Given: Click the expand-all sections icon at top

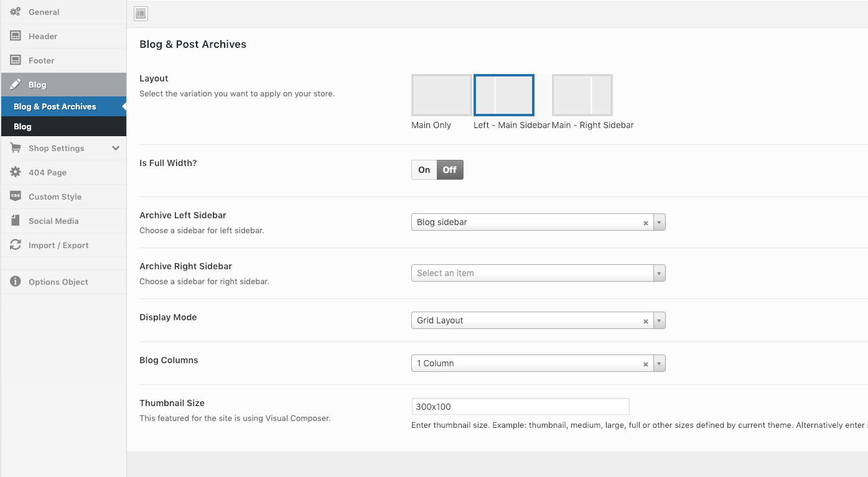Looking at the screenshot, I should tap(141, 14).
